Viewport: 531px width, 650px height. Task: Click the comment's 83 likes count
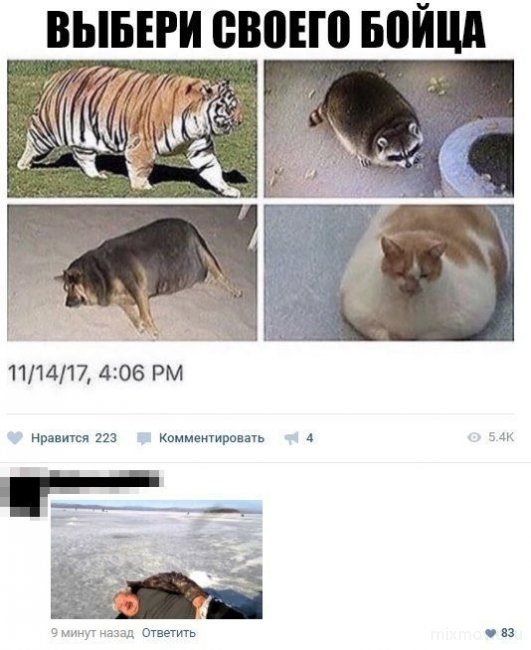point(507,633)
